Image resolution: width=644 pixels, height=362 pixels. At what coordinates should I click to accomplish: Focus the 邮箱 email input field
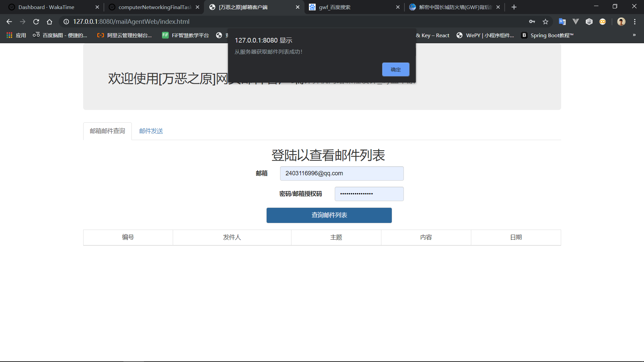341,173
